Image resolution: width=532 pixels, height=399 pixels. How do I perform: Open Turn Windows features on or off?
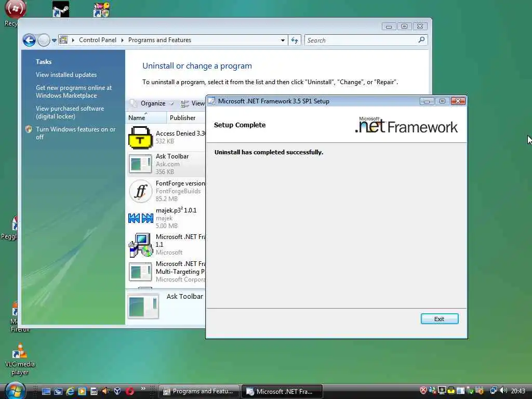coord(75,133)
